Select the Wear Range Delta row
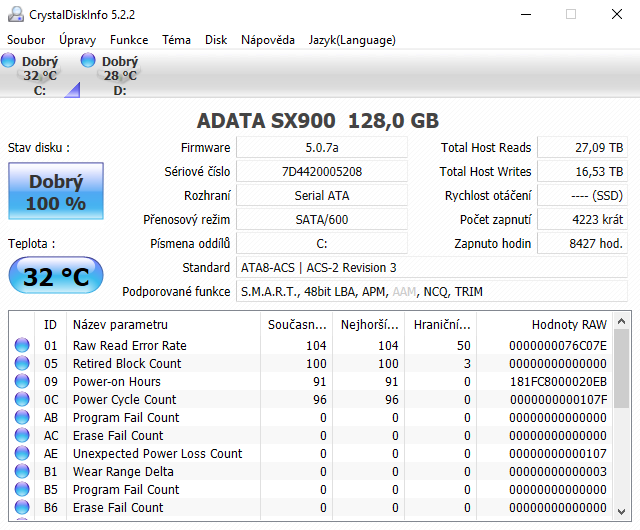640x530 pixels. click(x=311, y=471)
